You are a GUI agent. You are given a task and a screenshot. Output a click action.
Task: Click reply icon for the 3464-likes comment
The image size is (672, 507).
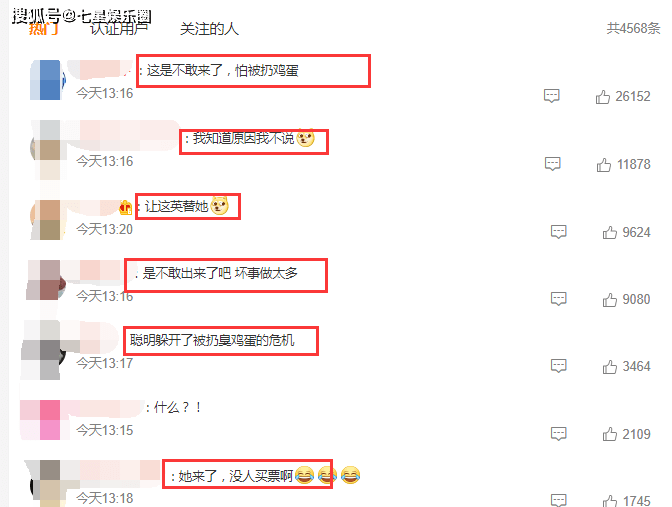pos(558,366)
